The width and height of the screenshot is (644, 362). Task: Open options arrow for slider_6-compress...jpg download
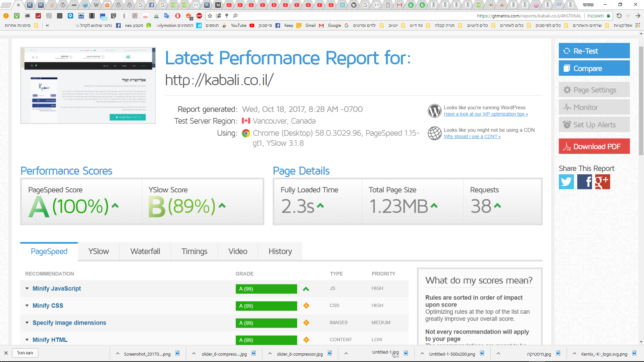click(194, 354)
